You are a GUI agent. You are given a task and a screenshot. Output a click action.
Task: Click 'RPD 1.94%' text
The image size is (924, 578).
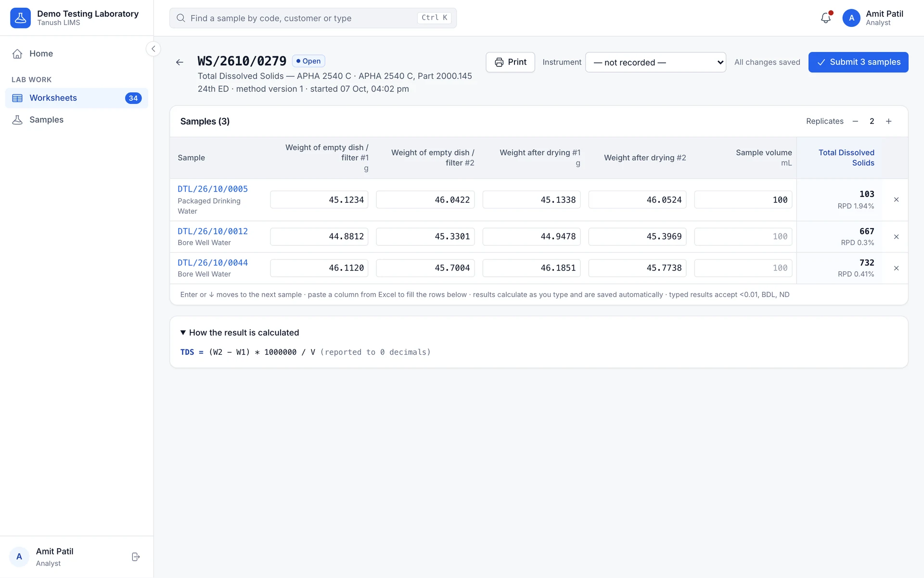pyautogui.click(x=856, y=206)
